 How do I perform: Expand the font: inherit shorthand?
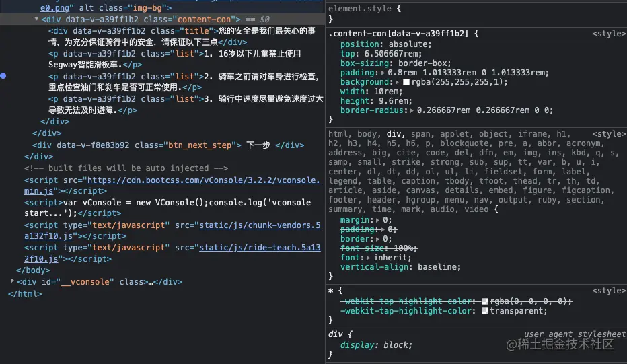368,258
